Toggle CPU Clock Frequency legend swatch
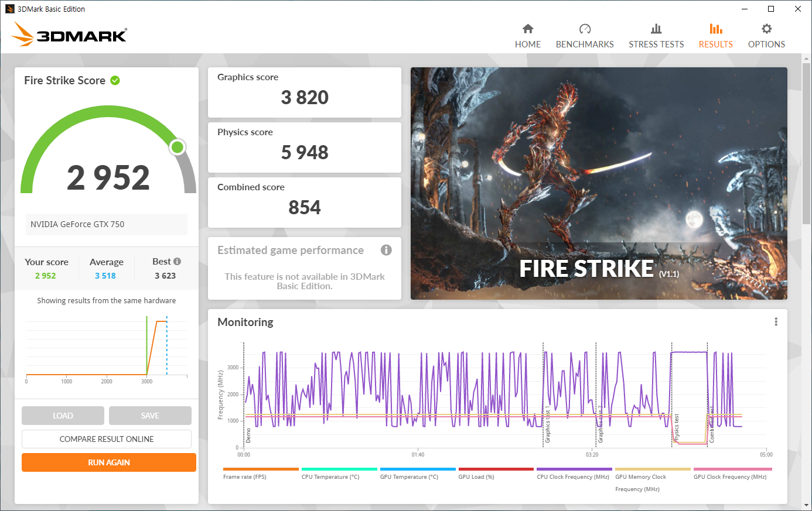This screenshot has width=812, height=511. [x=574, y=469]
